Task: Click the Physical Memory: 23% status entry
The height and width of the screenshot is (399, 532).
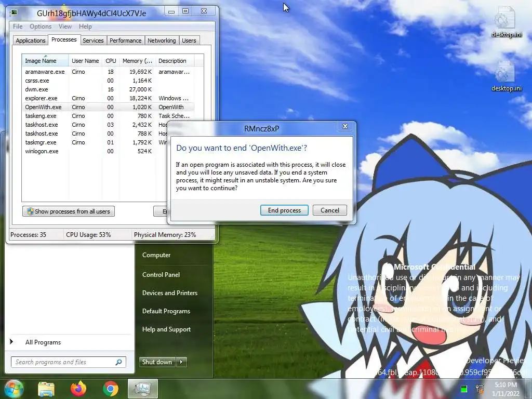Action: point(165,235)
